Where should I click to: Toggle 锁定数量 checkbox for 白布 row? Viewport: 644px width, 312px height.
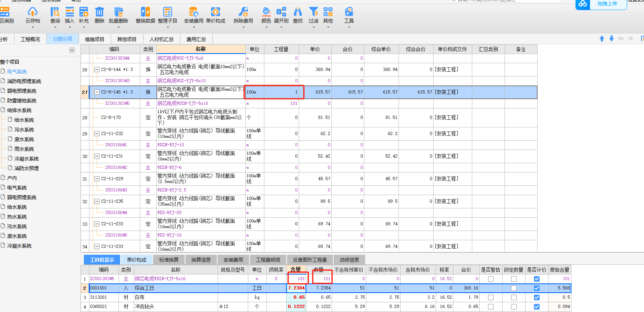point(514,297)
